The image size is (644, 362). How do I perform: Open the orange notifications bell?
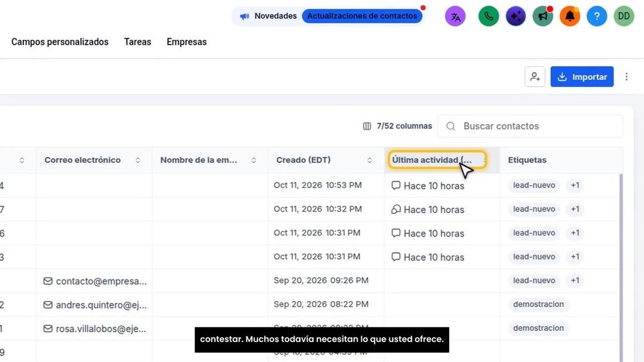tap(570, 16)
